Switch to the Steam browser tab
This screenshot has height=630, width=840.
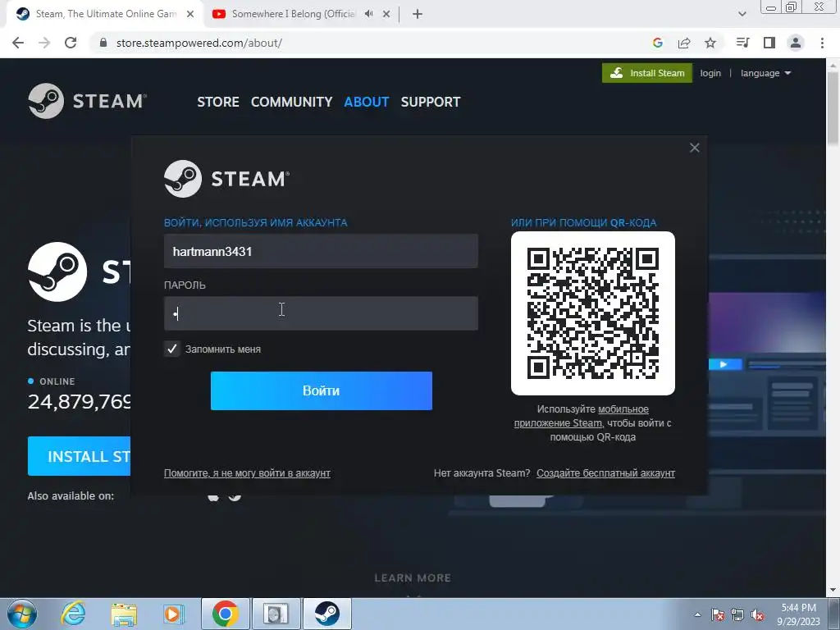(x=105, y=14)
